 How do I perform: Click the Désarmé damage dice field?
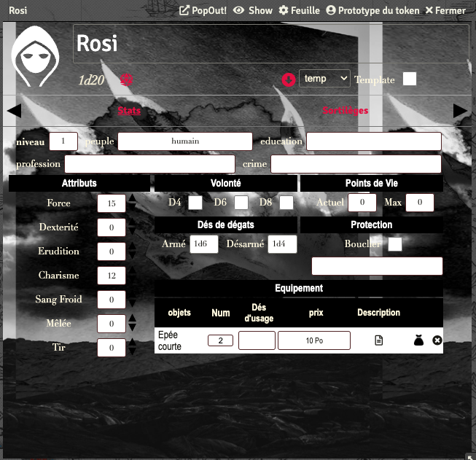point(282,244)
